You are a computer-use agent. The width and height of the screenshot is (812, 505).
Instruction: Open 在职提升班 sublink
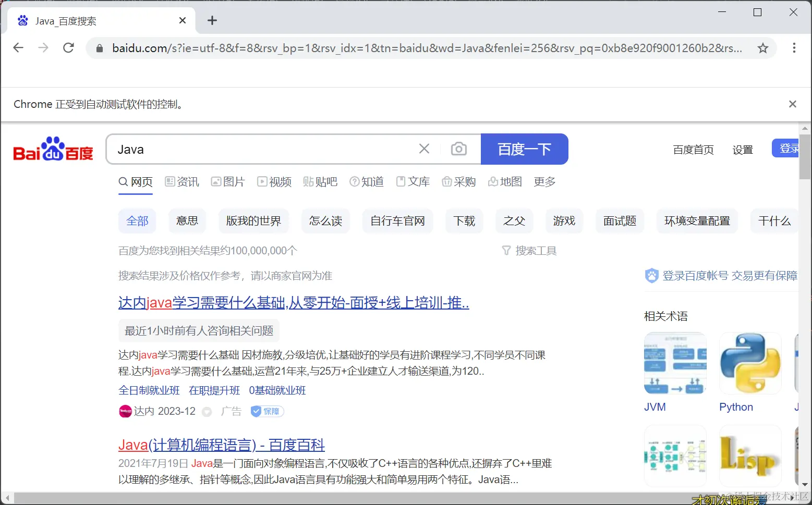tap(214, 390)
